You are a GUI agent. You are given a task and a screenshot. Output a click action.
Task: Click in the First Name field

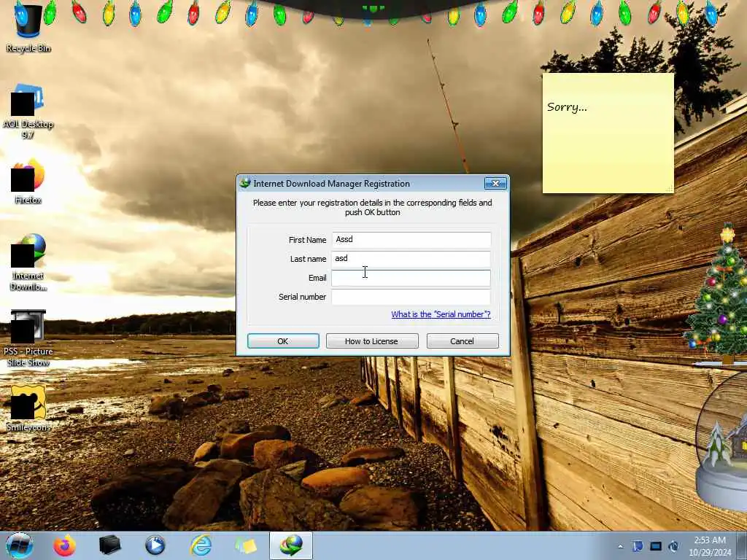pos(411,239)
